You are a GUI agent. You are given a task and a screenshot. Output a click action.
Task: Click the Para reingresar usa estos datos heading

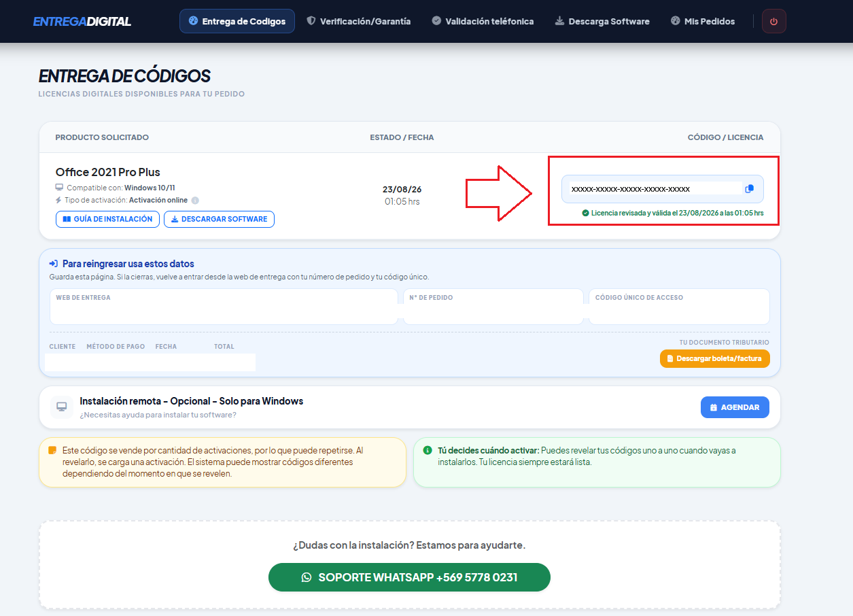click(128, 264)
